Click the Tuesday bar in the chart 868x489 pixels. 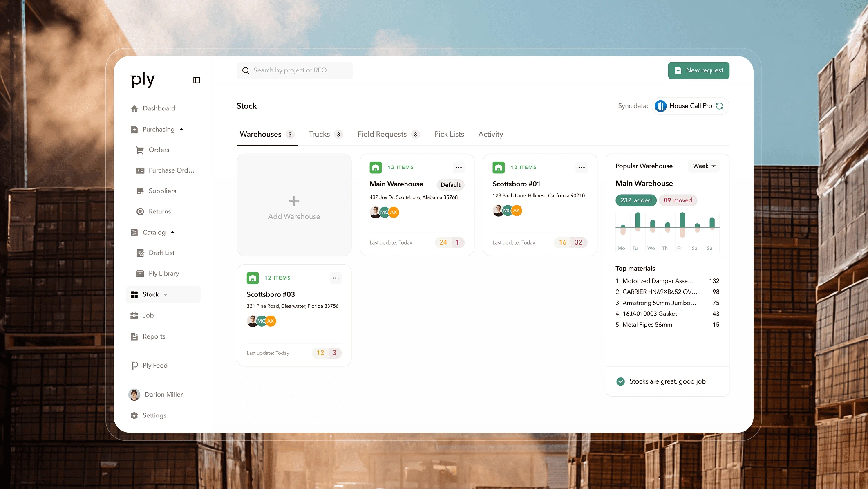(638, 222)
